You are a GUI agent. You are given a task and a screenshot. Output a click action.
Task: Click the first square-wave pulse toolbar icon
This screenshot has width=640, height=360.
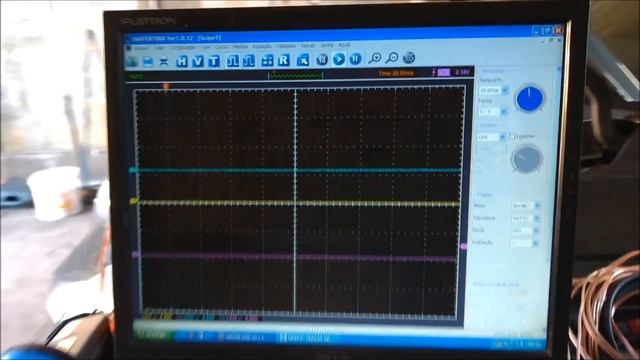(233, 61)
